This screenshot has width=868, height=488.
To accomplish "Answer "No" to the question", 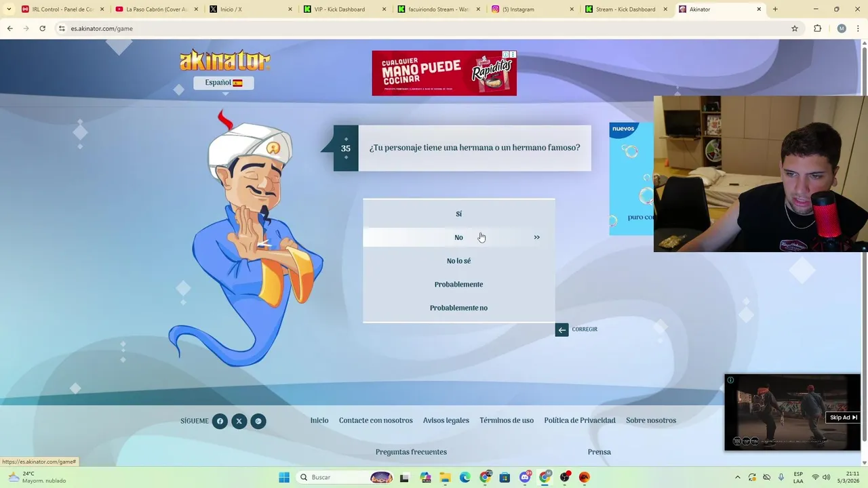I will pos(458,237).
